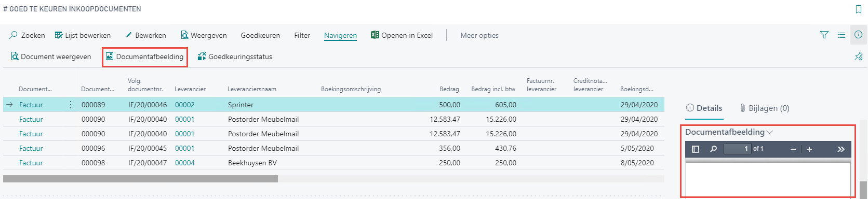
Task: Sort by Leveranciersnaam column header
Action: (x=252, y=89)
